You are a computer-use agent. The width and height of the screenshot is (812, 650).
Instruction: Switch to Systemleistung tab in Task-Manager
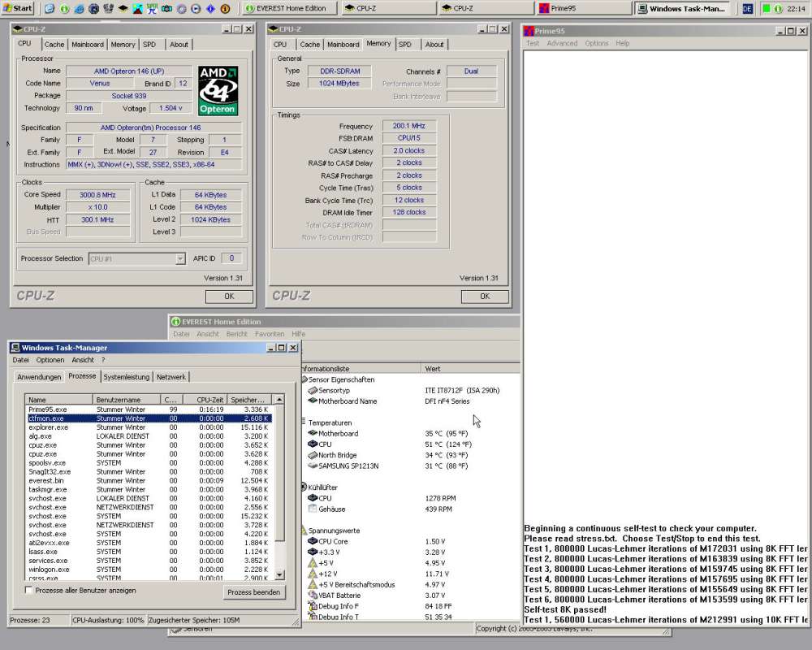127,377
